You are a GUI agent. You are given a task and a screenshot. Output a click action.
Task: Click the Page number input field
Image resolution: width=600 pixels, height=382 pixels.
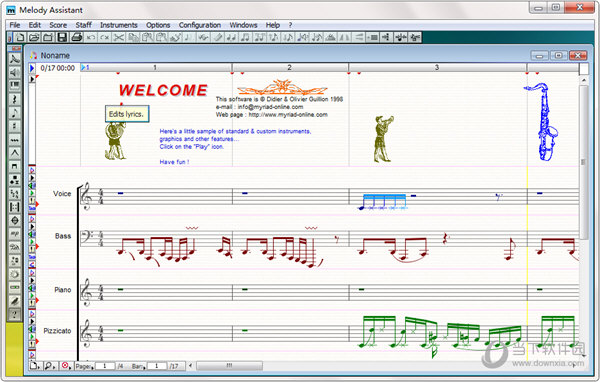105,366
